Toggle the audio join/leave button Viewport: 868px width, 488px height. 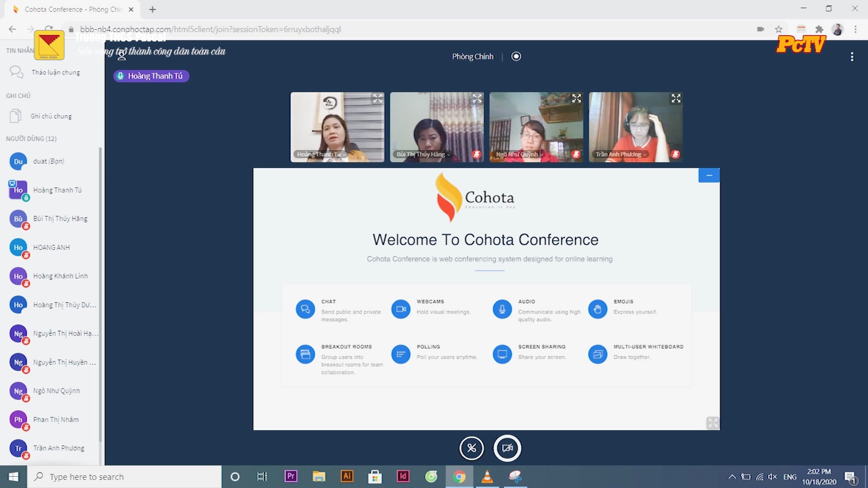tap(472, 448)
